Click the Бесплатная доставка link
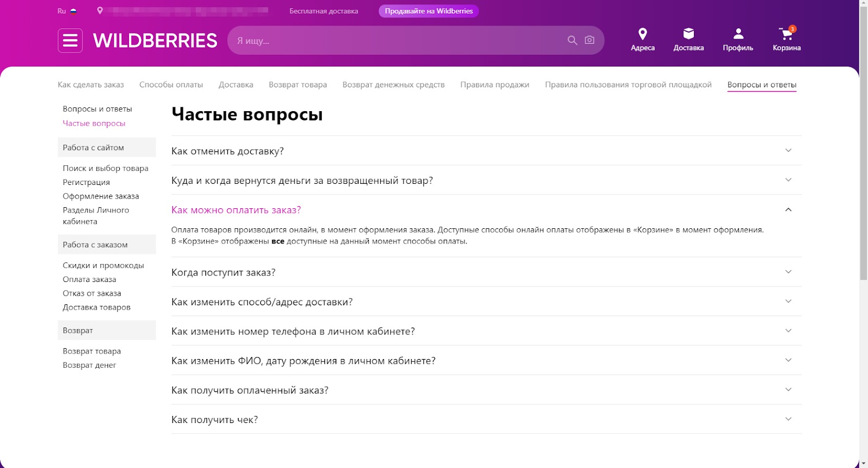Viewport: 868px width, 468px height. point(324,11)
